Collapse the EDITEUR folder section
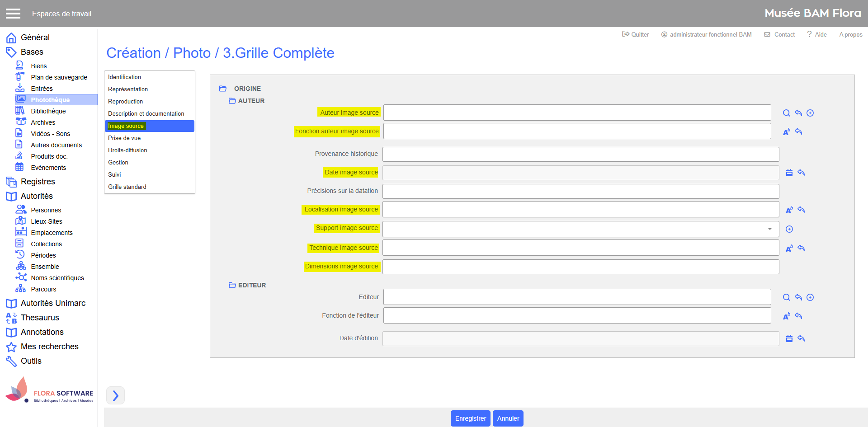This screenshot has height=427, width=868. pyautogui.click(x=232, y=285)
